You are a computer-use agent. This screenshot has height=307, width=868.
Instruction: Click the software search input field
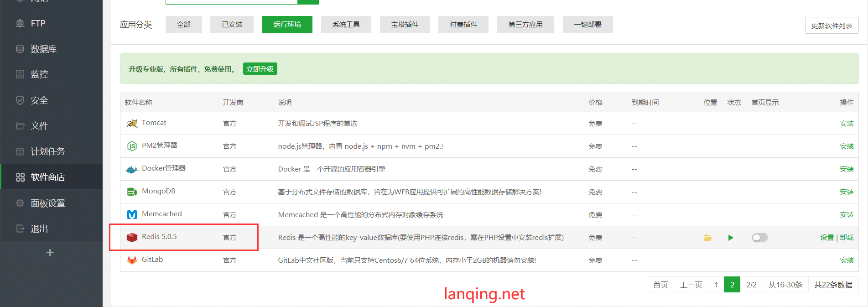[231, 1]
